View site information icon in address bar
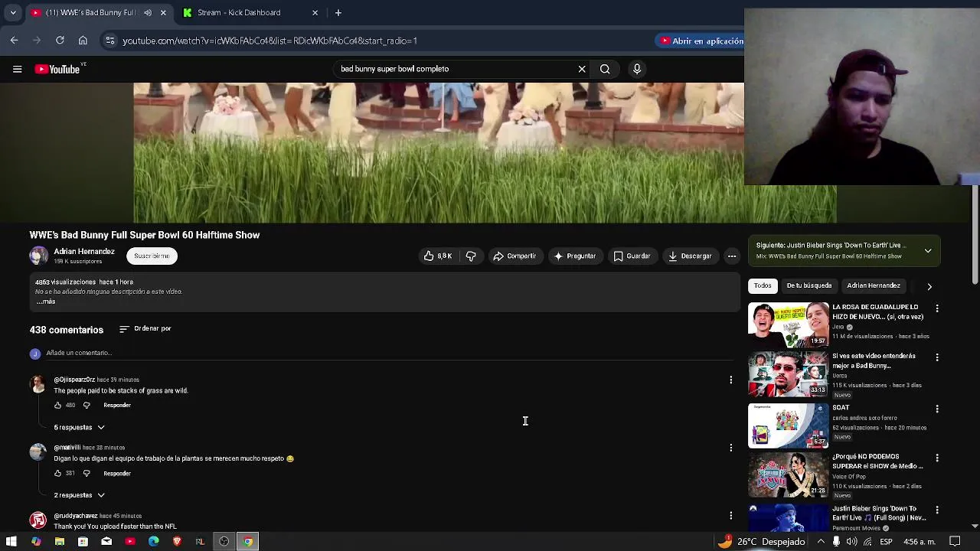This screenshot has height=551, width=980. pos(109,41)
